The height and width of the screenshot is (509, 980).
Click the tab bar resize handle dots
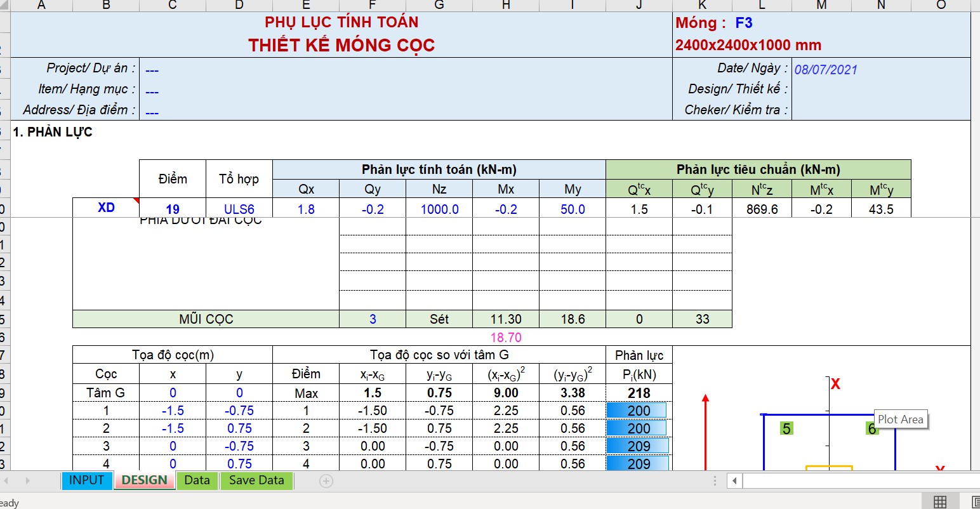pos(716,481)
